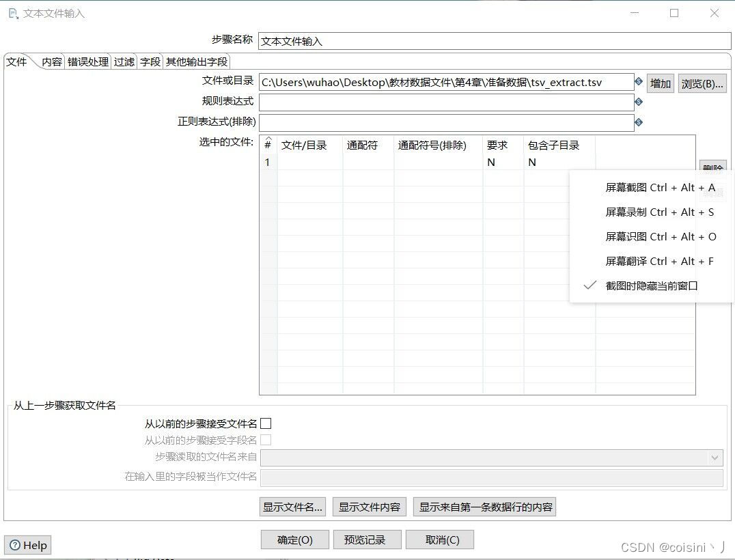Click the variable icon beside 规则表达式 field
Image resolution: width=735 pixels, height=560 pixels.
point(639,102)
